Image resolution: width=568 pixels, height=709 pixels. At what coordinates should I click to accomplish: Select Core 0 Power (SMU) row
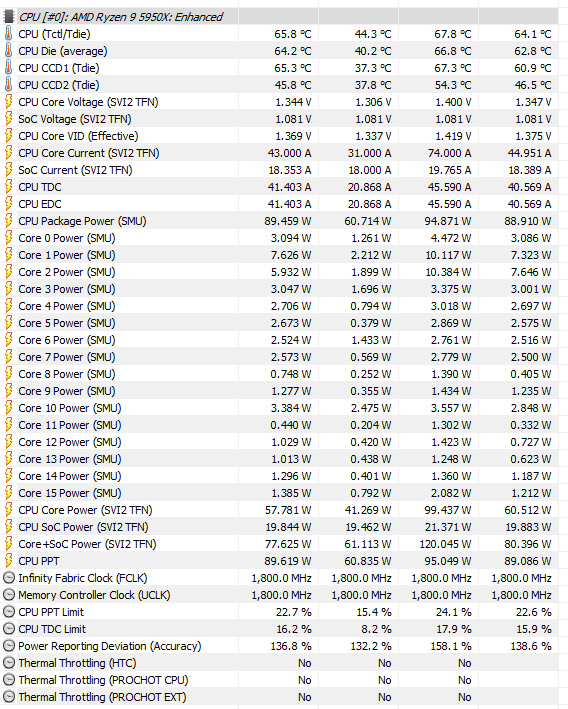click(280, 238)
